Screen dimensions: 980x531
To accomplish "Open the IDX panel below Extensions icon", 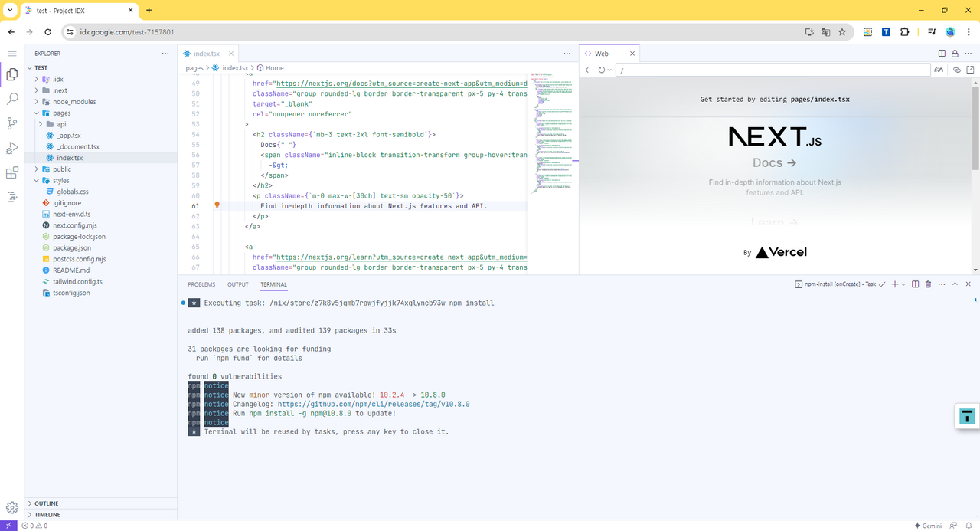I will 11,198.
